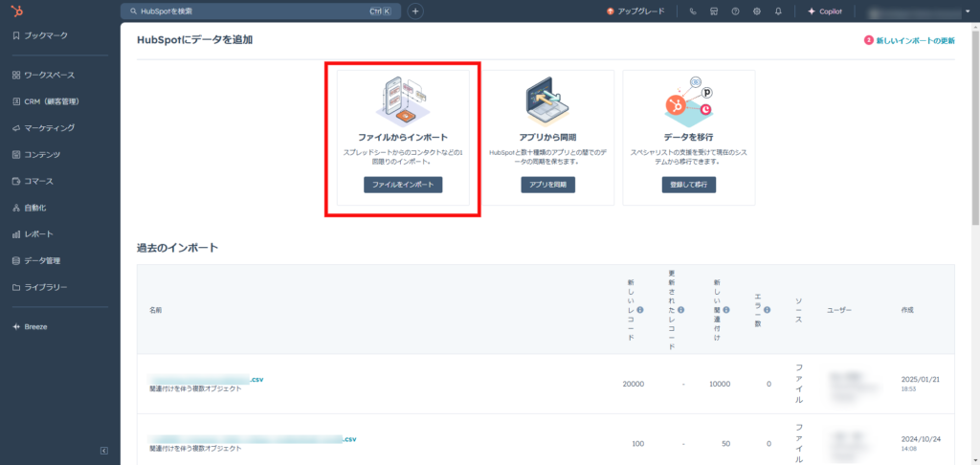Open the CRM(顧客管理) menu
The height and width of the screenshot is (465, 980).
click(46, 101)
